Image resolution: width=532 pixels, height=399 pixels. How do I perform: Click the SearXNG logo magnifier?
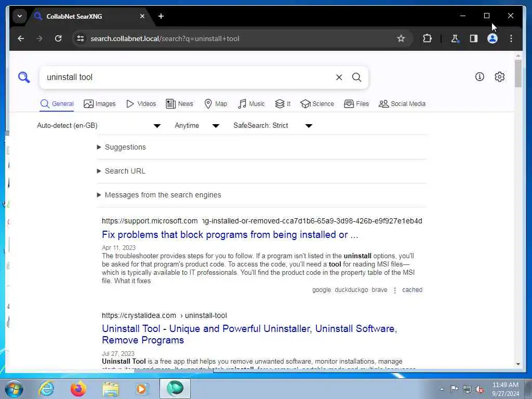(24, 77)
